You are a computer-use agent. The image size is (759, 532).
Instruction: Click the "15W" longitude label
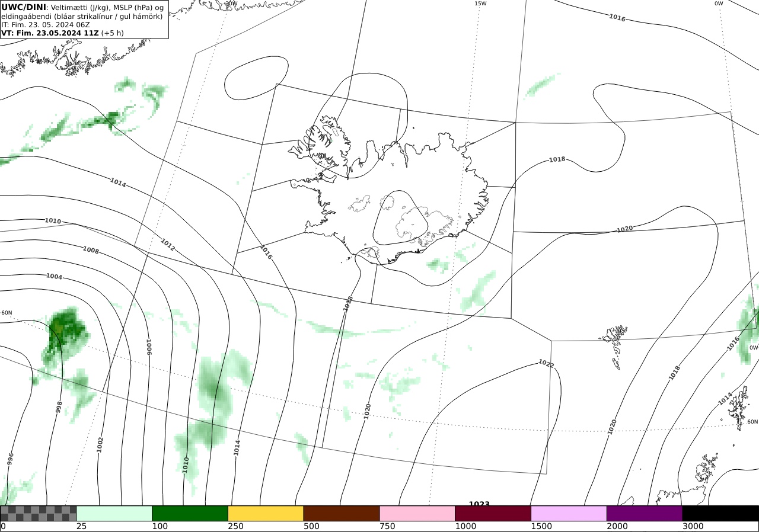click(x=480, y=4)
